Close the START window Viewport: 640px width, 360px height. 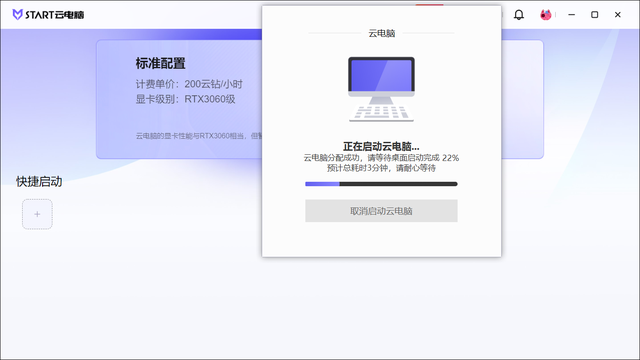(618, 15)
